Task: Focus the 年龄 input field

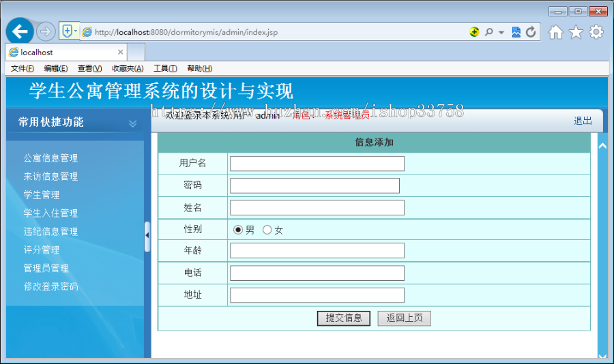Action: tap(317, 250)
